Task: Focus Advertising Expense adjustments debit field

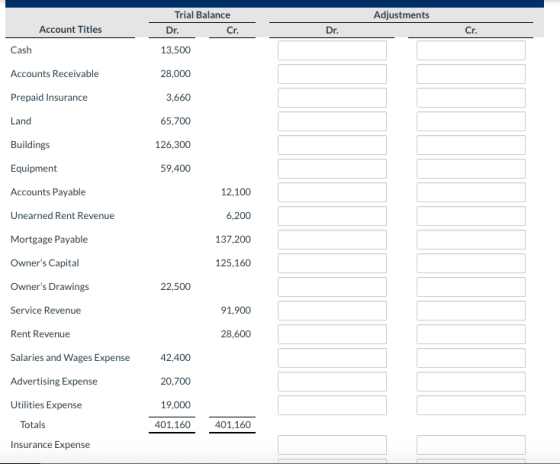Action: click(332, 381)
